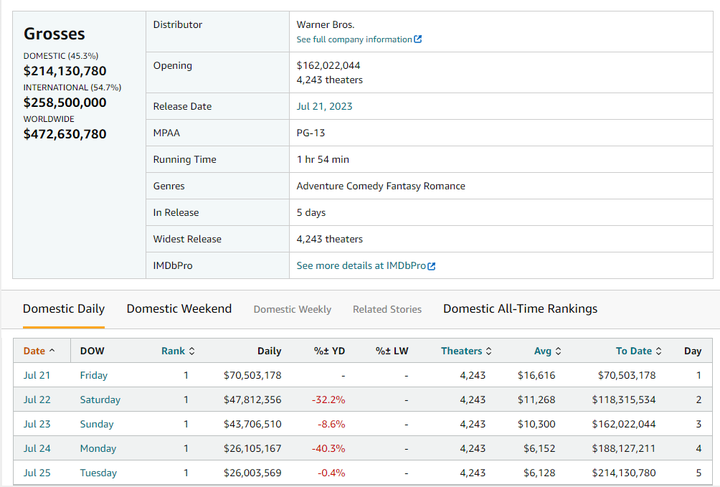720x487 pixels.
Task: Click daily gross $26,105,167
Action: pyautogui.click(x=252, y=448)
